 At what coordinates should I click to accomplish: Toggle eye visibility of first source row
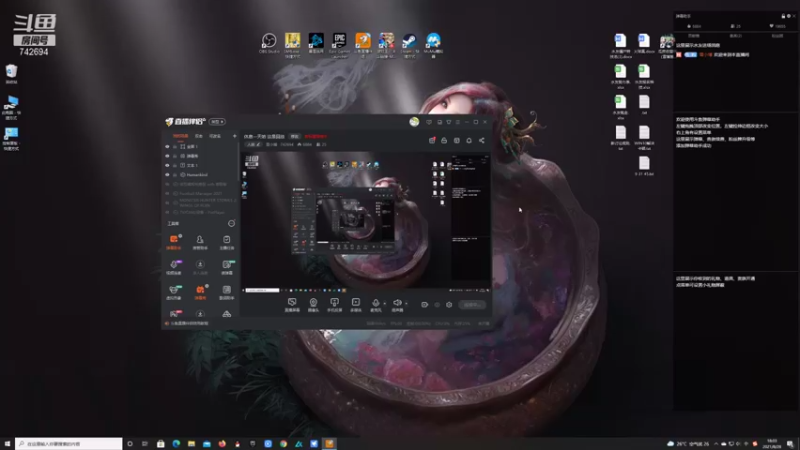click(167, 146)
